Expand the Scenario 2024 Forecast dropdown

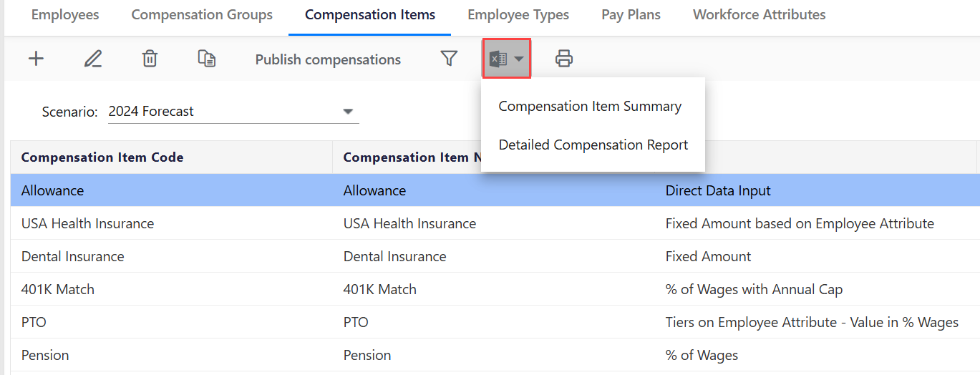[x=348, y=112]
